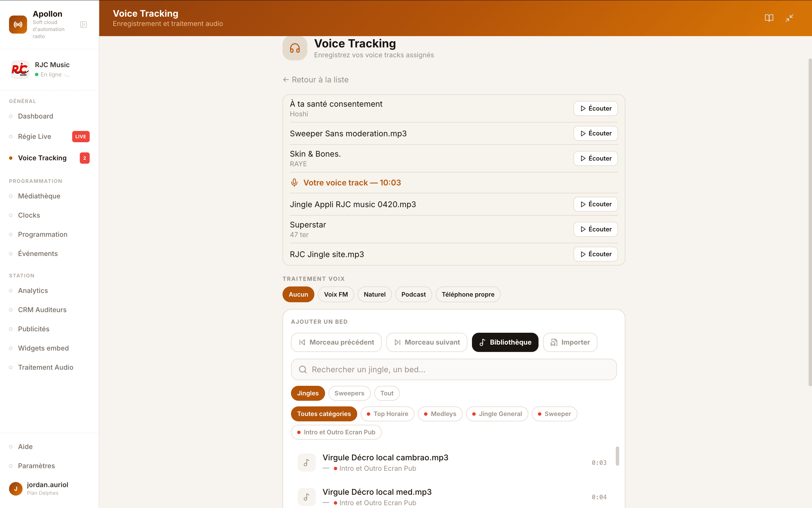This screenshot has width=812, height=508.
Task: Play Jingle Appli RJC music 0420.mp3
Action: click(x=595, y=204)
